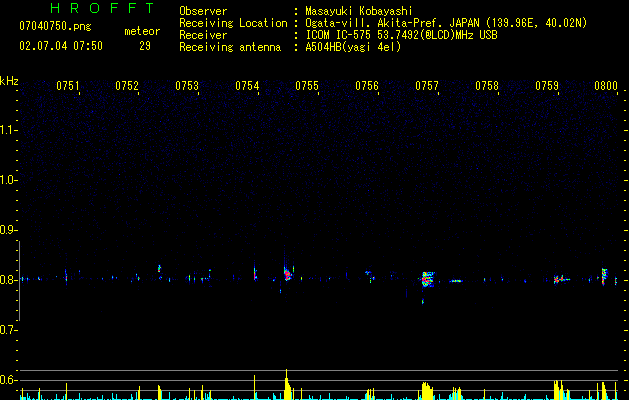Click the kHz axis unit label

pyautogui.click(x=9, y=81)
